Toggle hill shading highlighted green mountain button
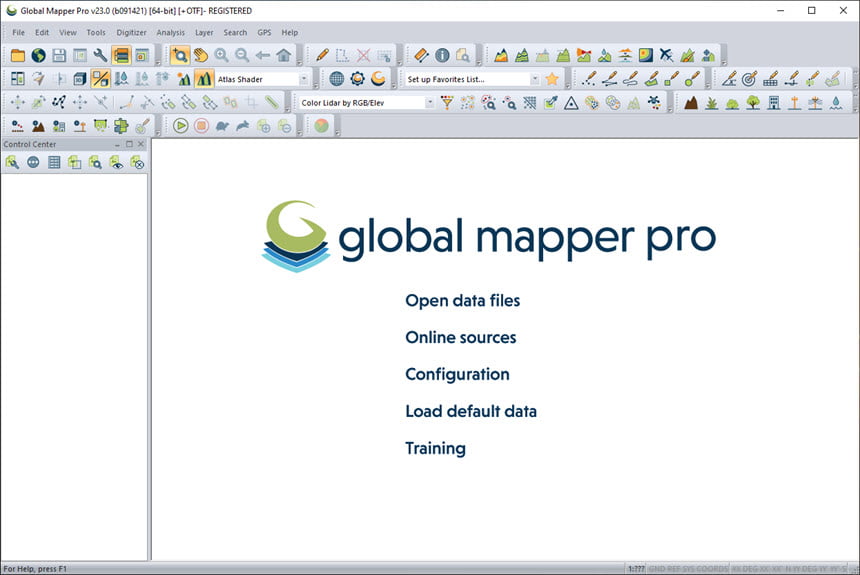Viewport: 860px width, 575px height. click(x=204, y=79)
